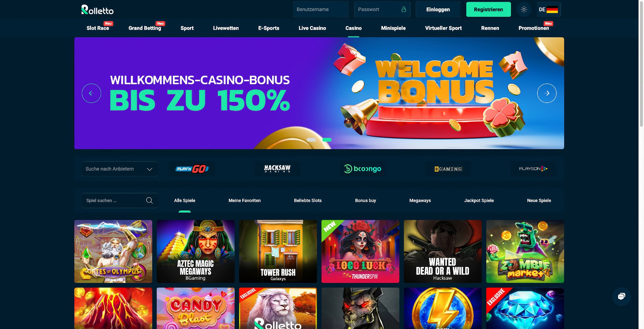
Task: Click the Einloggen button
Action: click(x=438, y=10)
